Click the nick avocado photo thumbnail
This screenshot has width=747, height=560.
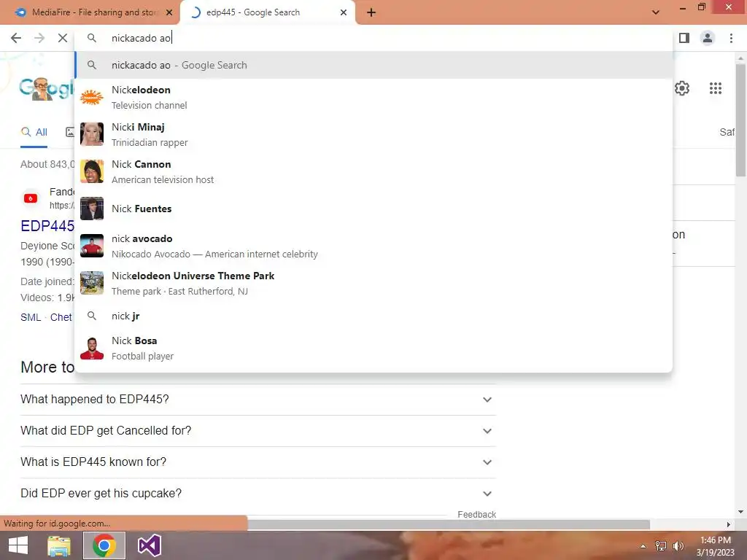91,246
